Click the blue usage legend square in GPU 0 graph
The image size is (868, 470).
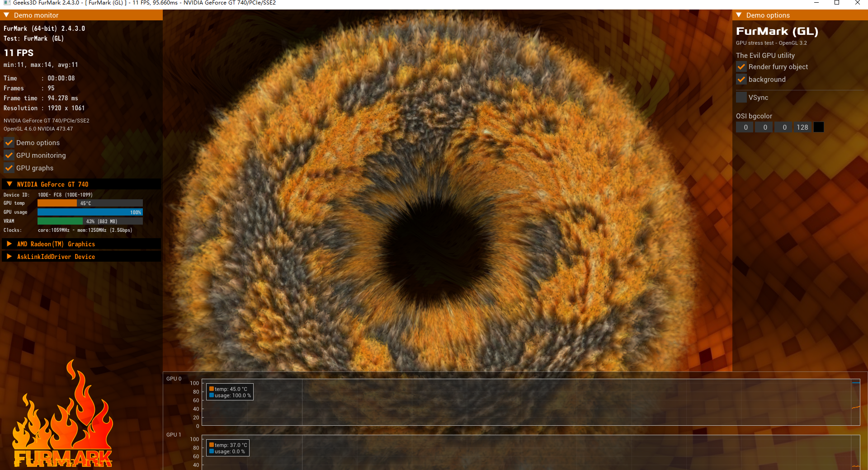click(x=212, y=395)
